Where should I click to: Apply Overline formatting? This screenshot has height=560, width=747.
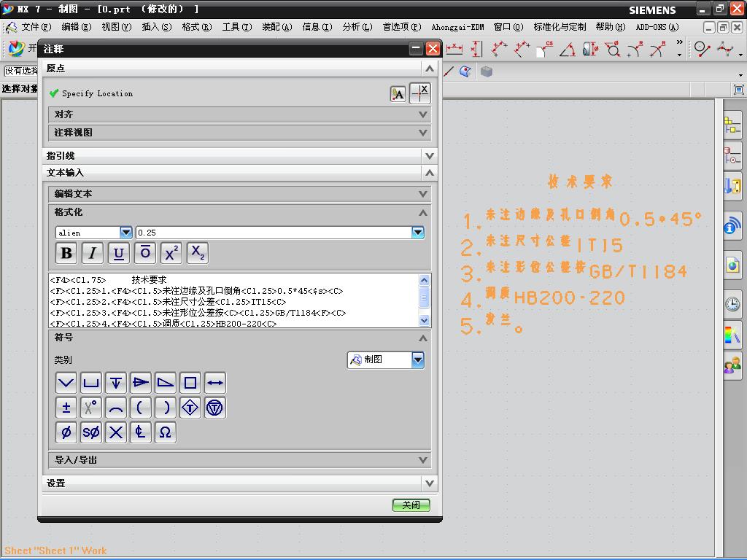click(x=145, y=253)
